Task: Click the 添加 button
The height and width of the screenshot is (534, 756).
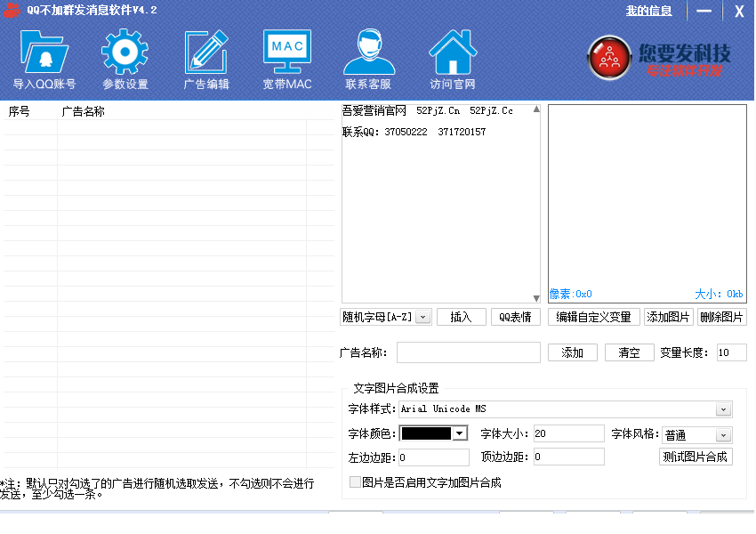Action: click(x=573, y=352)
